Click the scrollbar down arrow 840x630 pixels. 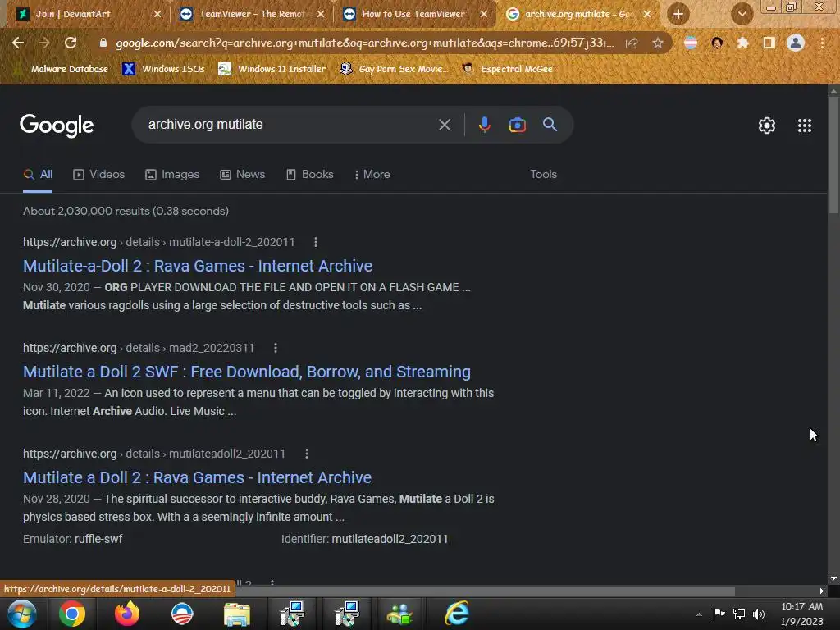833,579
